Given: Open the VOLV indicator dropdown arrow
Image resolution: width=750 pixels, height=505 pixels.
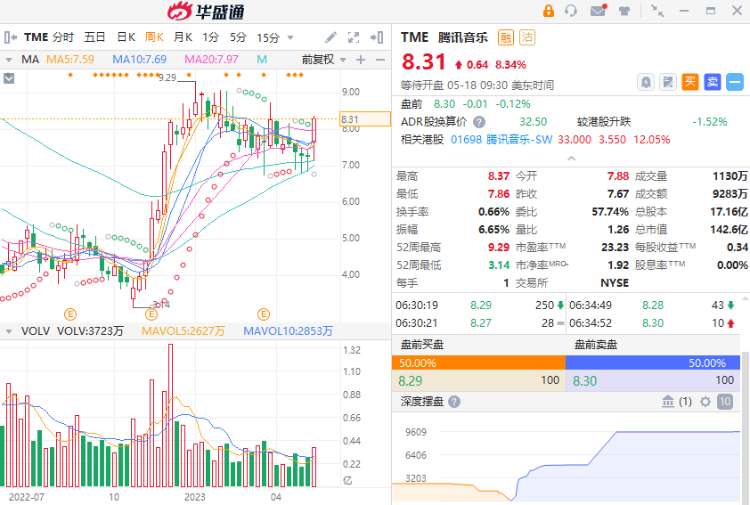Looking at the screenshot, I should [x=8, y=331].
